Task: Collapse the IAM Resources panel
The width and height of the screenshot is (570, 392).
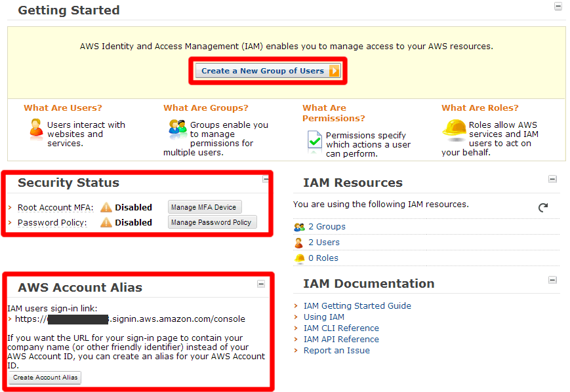Action: [552, 179]
